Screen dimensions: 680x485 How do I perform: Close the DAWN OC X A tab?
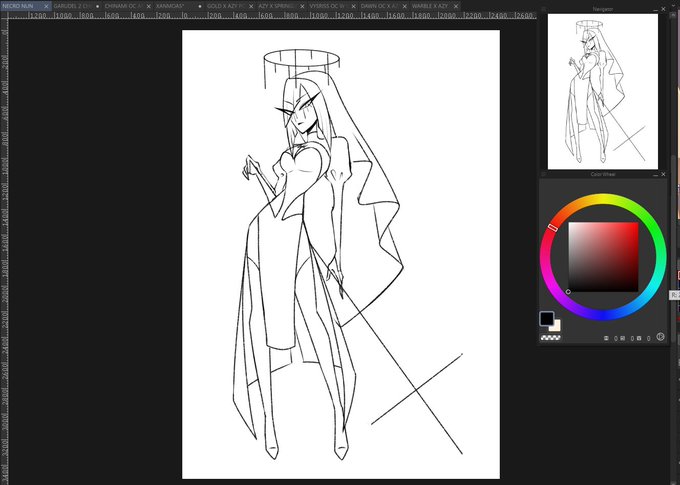coord(405,6)
